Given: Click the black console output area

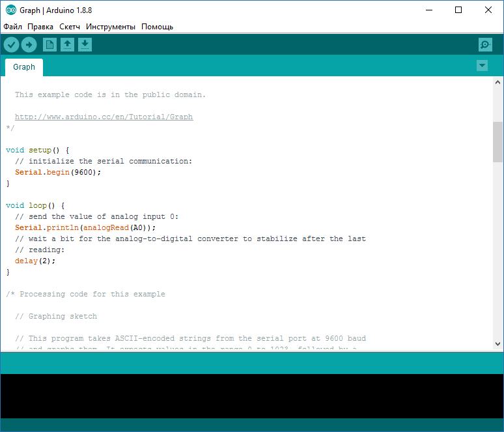Looking at the screenshot, I should click(x=252, y=396).
